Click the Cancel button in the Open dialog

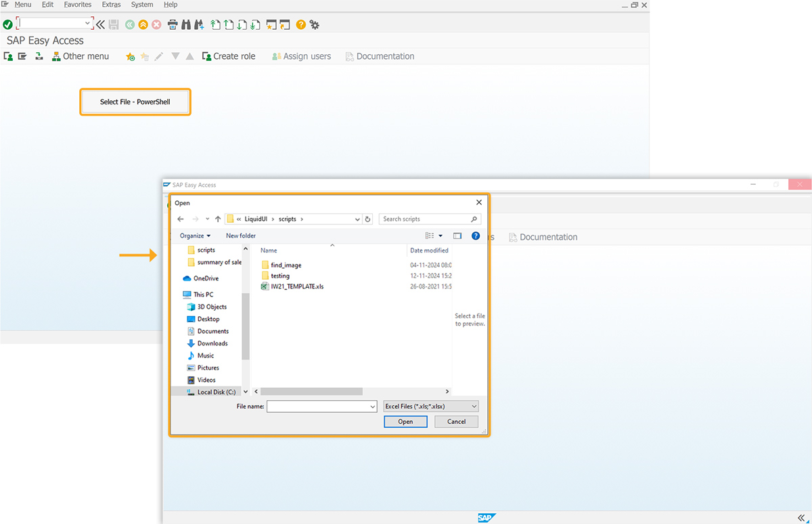tap(456, 421)
